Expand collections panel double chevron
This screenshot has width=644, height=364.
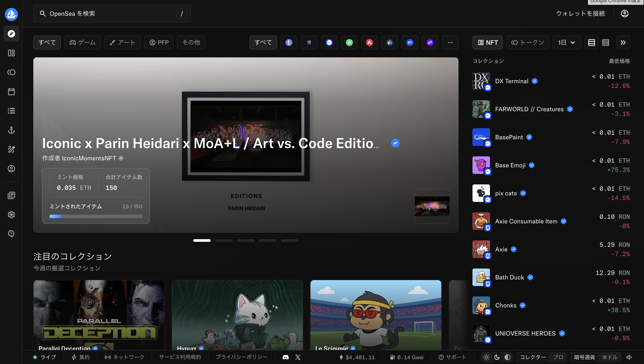(623, 42)
